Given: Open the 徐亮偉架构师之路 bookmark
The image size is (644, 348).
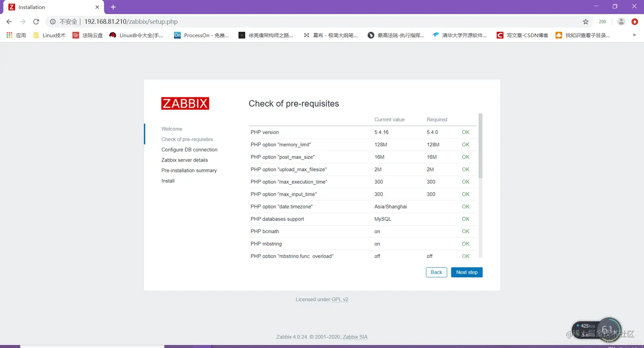Looking at the screenshot, I should point(266,35).
